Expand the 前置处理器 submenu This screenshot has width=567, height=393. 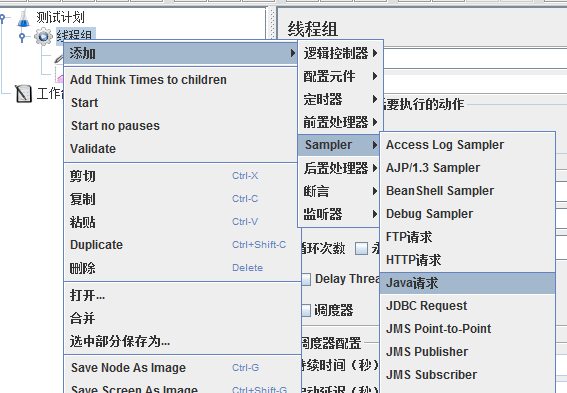pos(340,122)
